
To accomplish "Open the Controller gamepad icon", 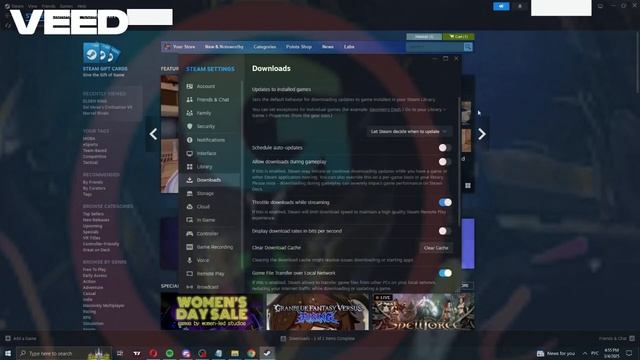I will coord(189,233).
